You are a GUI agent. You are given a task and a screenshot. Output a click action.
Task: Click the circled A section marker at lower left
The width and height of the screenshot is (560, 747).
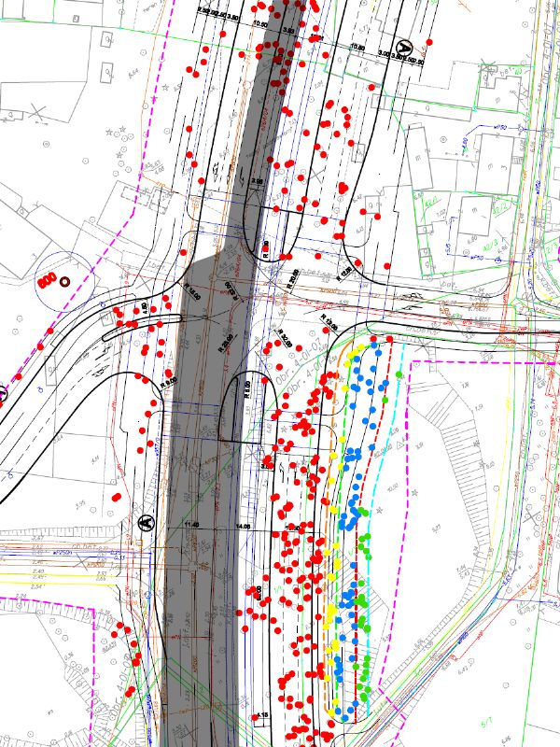[x=146, y=523]
